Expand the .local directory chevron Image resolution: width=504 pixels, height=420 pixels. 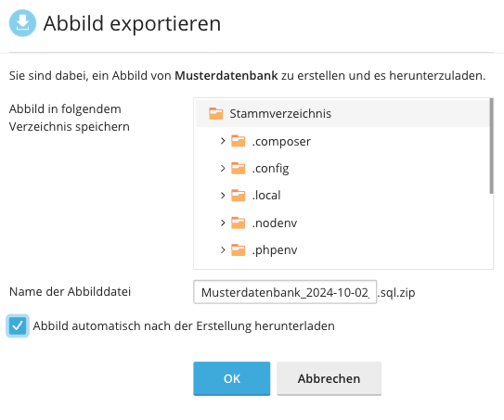223,196
